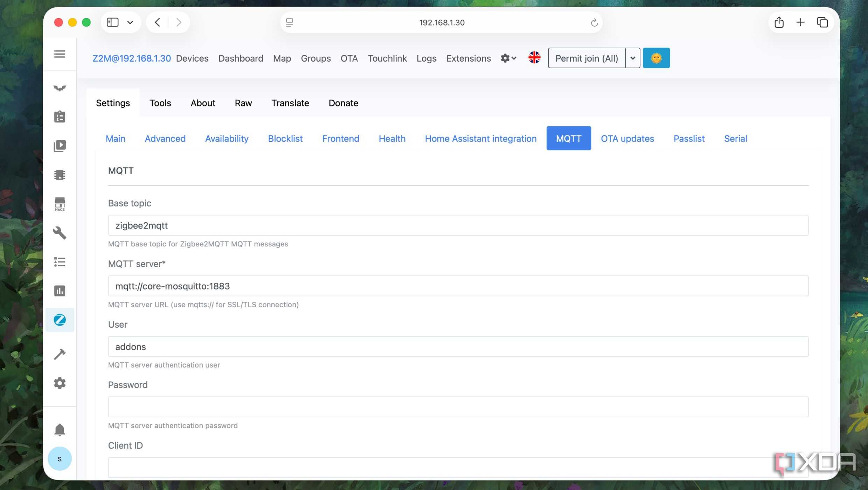Image resolution: width=868 pixels, height=490 pixels.
Task: Switch to the Raw tab
Action: coord(243,103)
